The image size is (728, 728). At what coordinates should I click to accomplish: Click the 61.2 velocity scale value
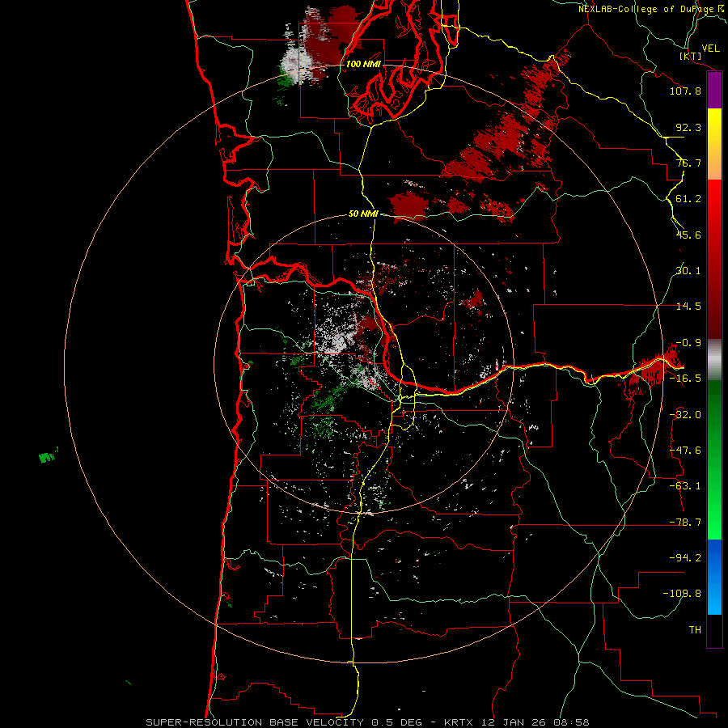[688, 199]
